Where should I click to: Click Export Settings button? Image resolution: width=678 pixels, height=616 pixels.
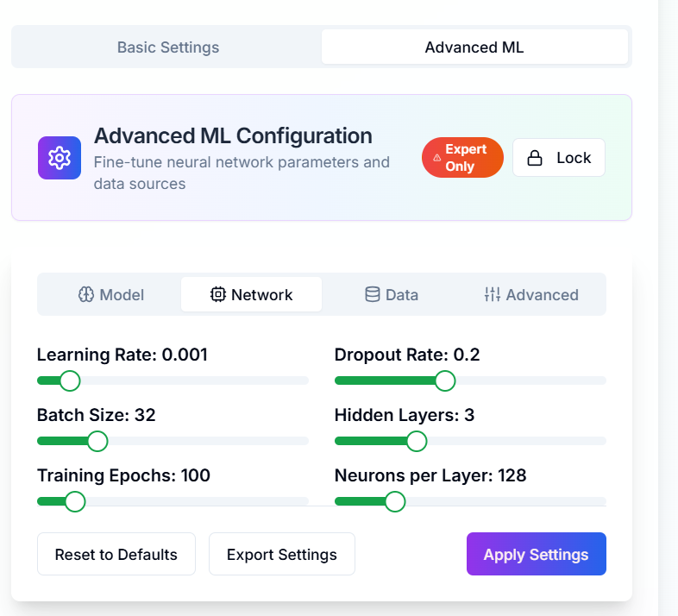click(x=282, y=554)
